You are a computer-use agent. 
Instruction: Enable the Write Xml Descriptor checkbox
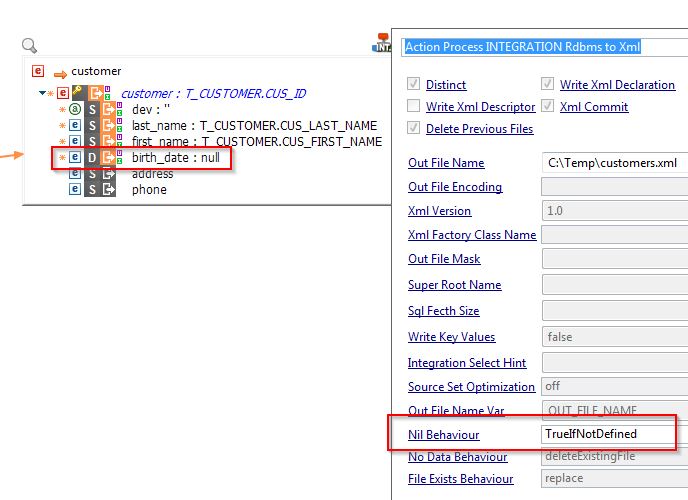click(x=414, y=107)
